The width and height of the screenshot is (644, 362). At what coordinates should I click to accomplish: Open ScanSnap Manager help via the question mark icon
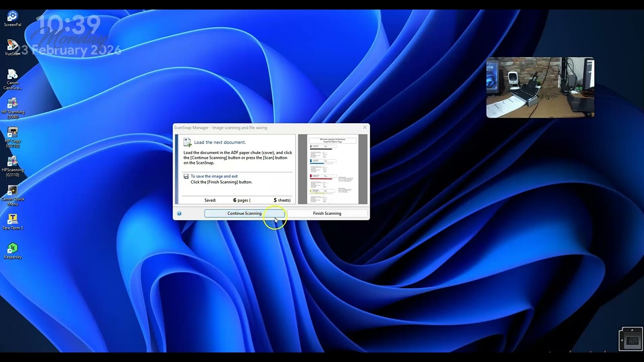179,214
